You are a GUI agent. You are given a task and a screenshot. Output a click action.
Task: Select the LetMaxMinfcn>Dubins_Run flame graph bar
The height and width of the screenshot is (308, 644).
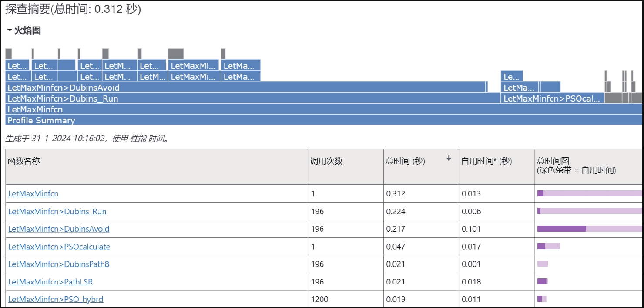[252, 98]
